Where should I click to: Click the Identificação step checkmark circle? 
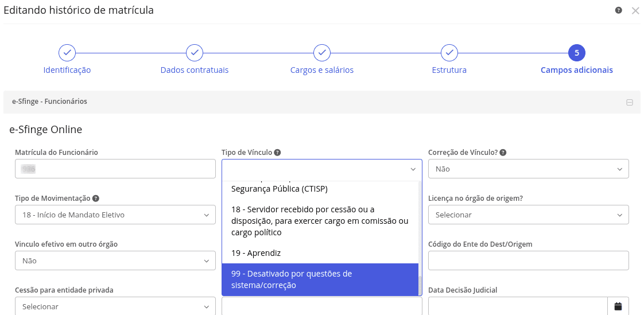pyautogui.click(x=67, y=53)
